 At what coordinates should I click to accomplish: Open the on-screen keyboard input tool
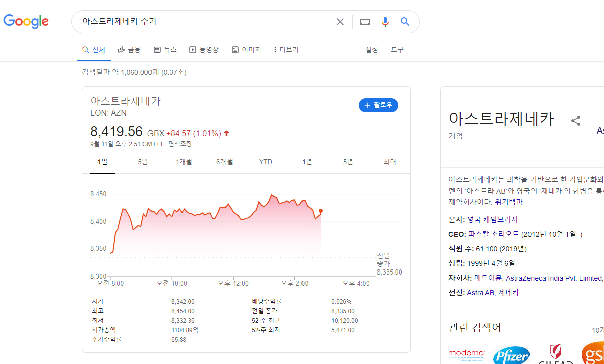pos(365,22)
